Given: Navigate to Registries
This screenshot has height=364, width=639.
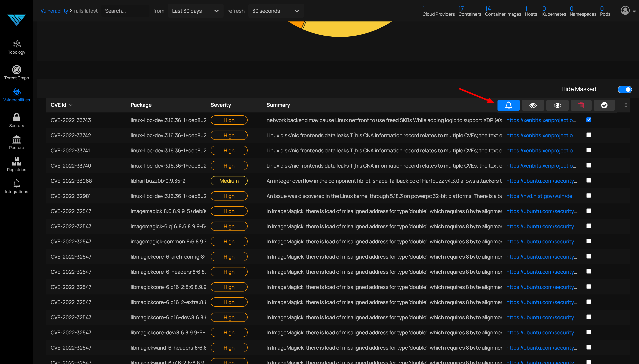Looking at the screenshot, I should [x=16, y=164].
